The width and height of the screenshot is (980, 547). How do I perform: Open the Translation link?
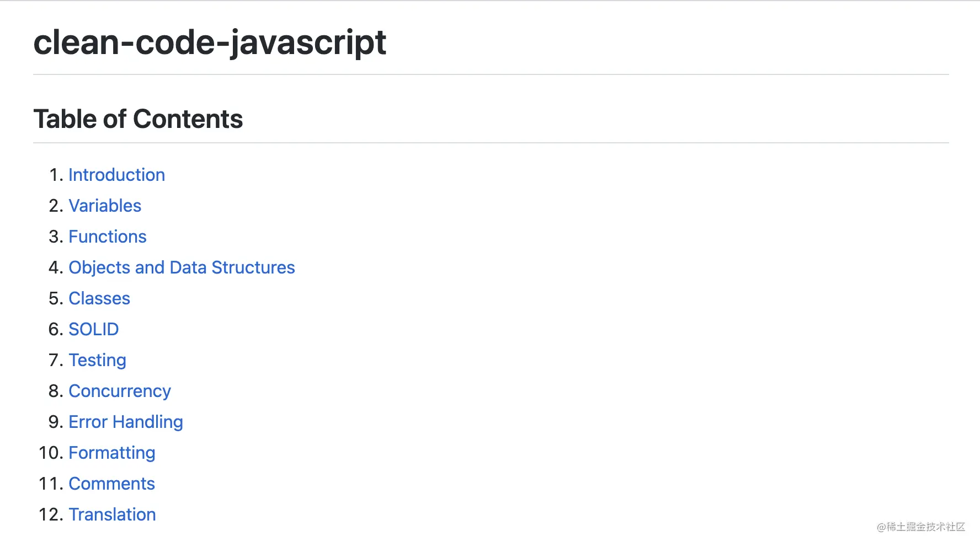point(113,514)
